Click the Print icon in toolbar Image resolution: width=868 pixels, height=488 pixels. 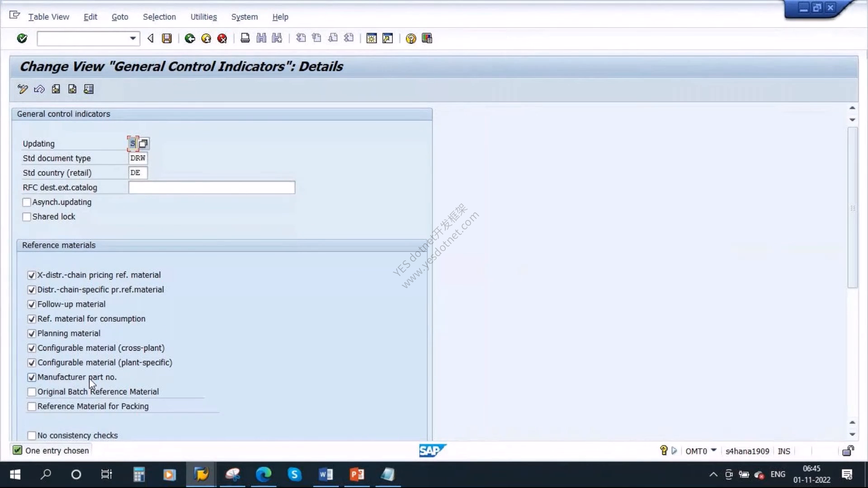[x=245, y=38]
